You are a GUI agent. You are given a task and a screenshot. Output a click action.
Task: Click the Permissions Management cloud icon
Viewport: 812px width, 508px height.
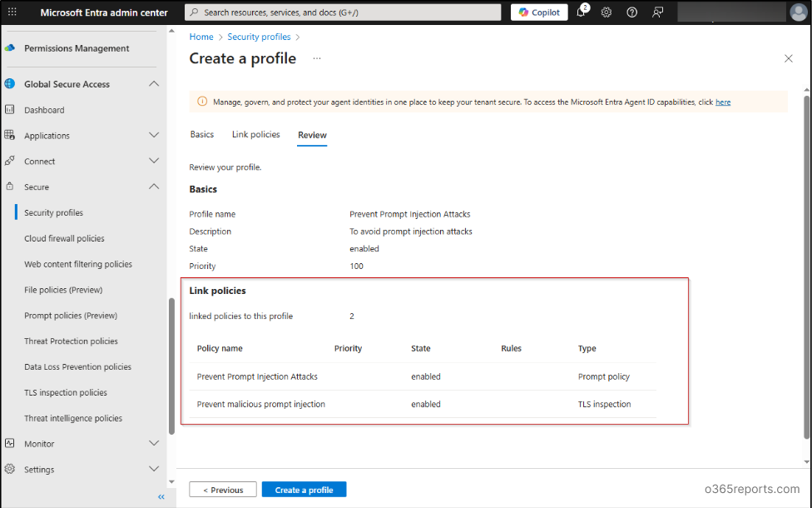tap(10, 48)
